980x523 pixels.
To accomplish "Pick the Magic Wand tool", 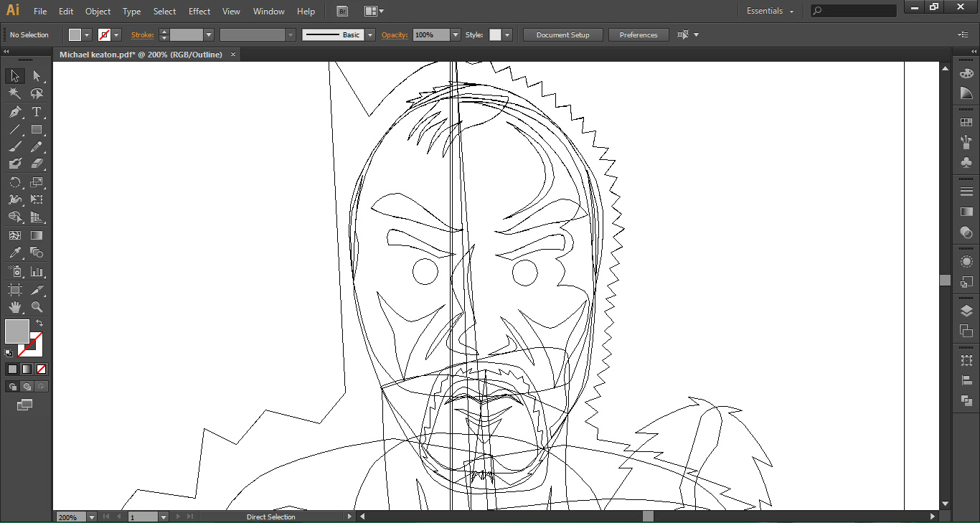I will tap(14, 94).
